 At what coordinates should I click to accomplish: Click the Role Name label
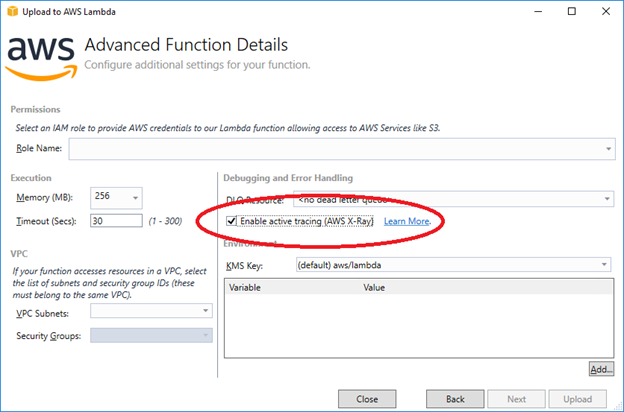click(x=39, y=148)
